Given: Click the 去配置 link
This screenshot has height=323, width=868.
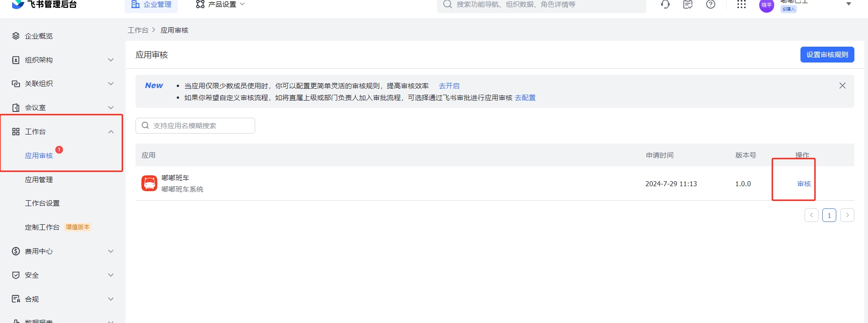Looking at the screenshot, I should (x=525, y=97).
